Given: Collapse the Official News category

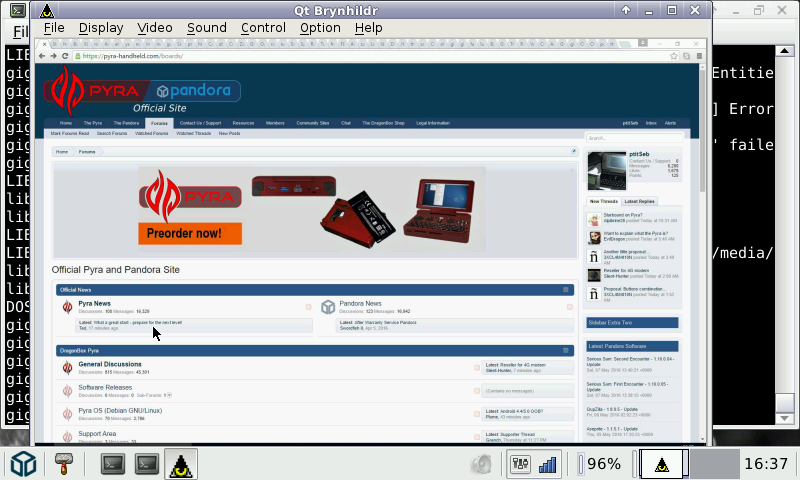Looking at the screenshot, I should tap(566, 290).
